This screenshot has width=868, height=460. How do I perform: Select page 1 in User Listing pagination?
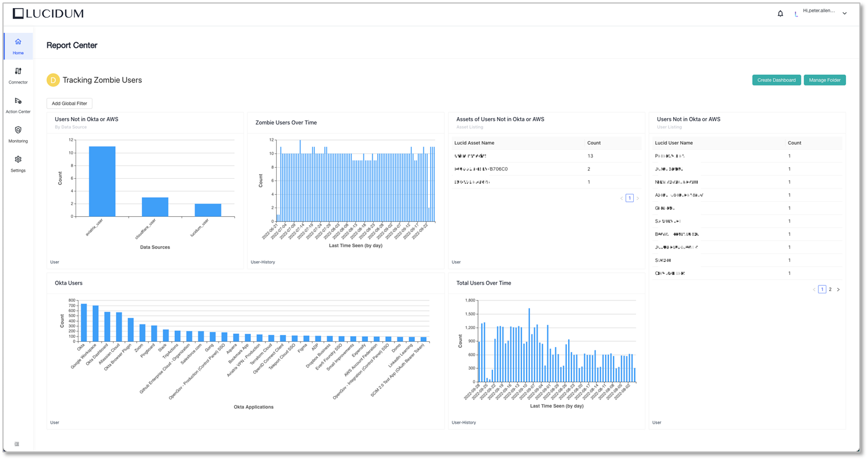822,289
